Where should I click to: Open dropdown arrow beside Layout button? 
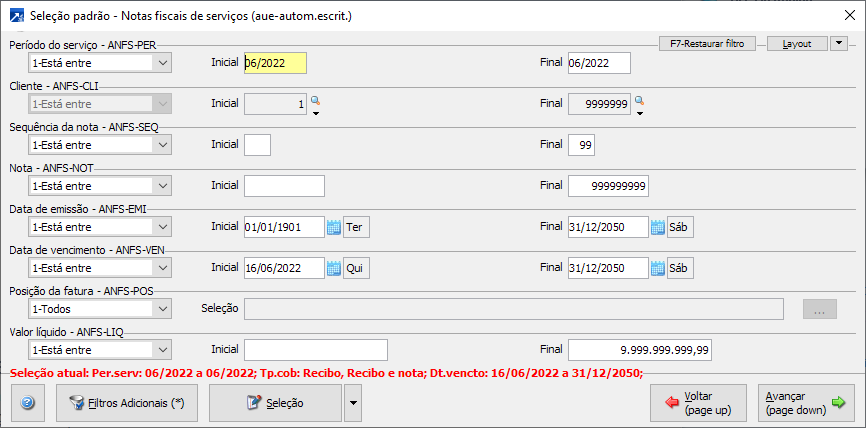[839, 44]
